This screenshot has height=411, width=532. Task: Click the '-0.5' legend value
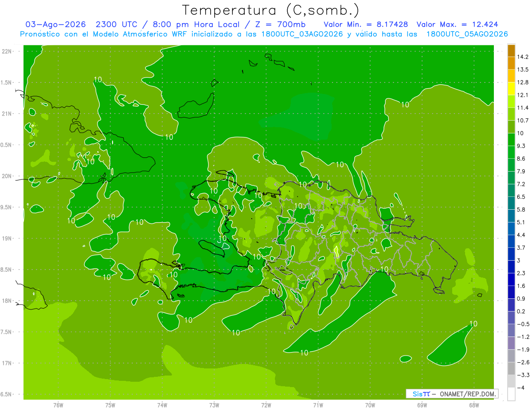(x=523, y=324)
